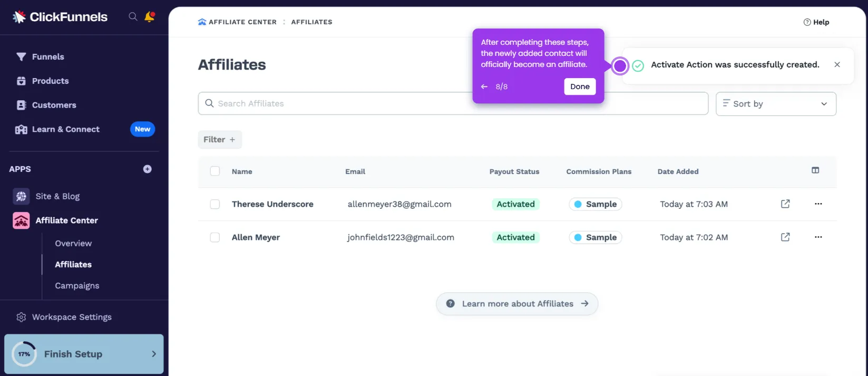Click the green success check icon
The image size is (868, 376).
click(x=638, y=65)
